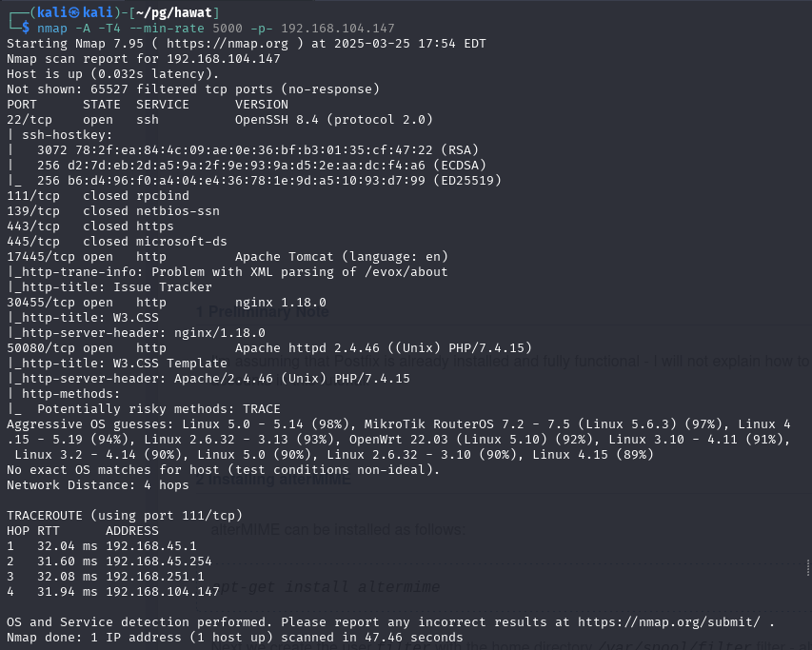Viewport: 812px width, 650px height.
Task: Click the 30455/tcp port entry
Action: 33,303
